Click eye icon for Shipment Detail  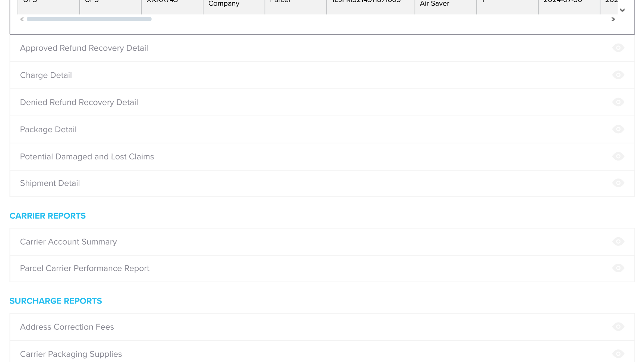point(618,183)
